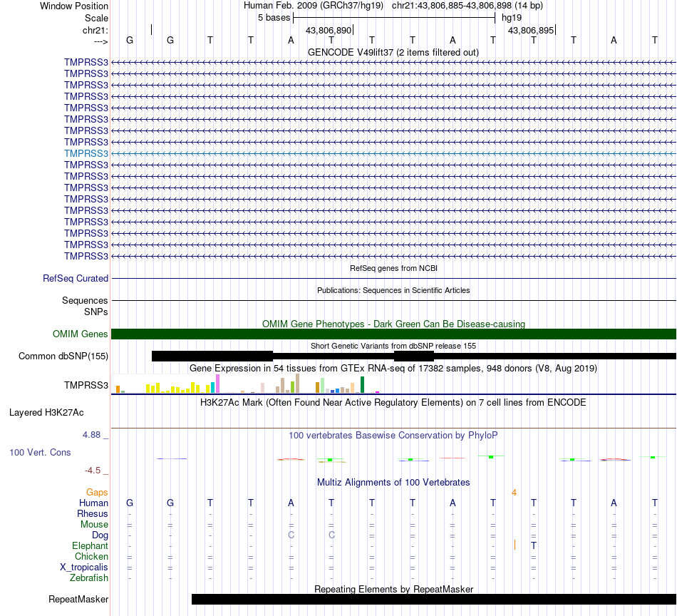Click the RepeatMasker track label
The image size is (677, 616).
coord(78,599)
